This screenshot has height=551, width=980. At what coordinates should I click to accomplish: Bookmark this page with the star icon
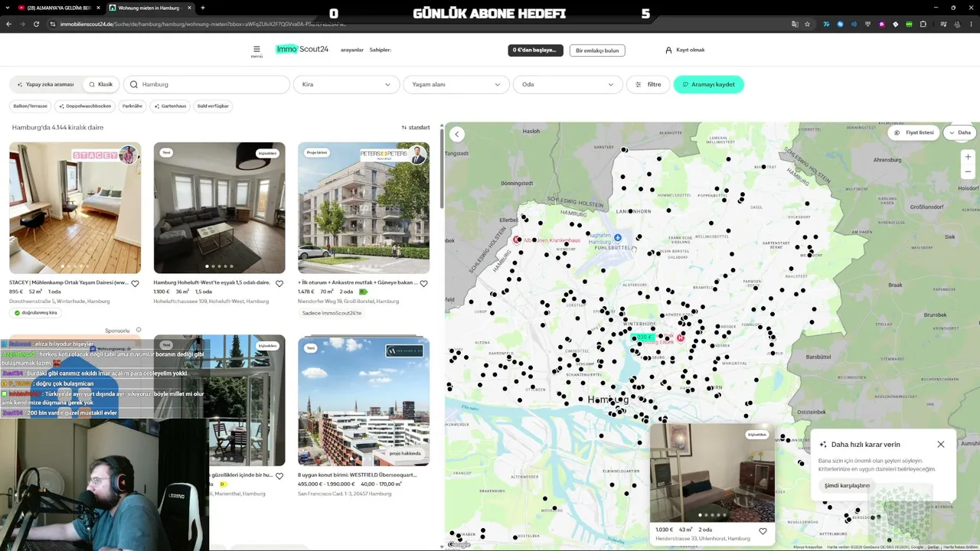pyautogui.click(x=807, y=24)
